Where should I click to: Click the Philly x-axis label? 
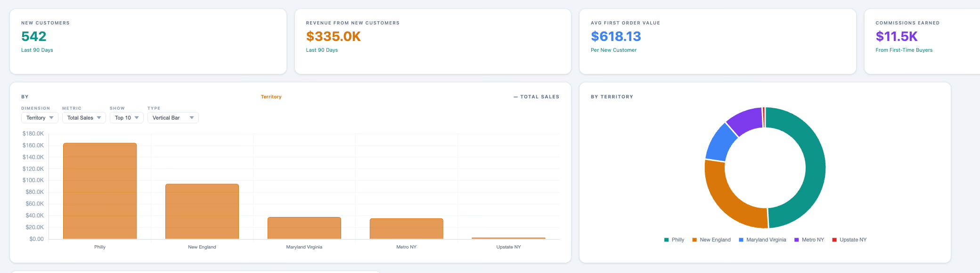[x=100, y=247]
